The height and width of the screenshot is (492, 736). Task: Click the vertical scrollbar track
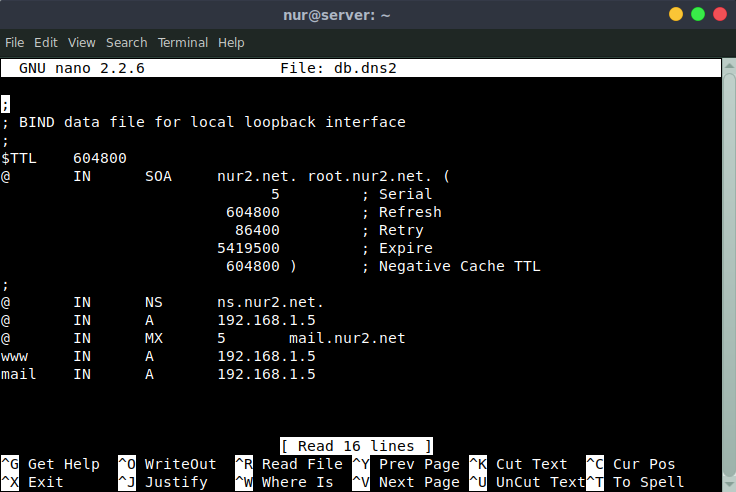point(729,275)
